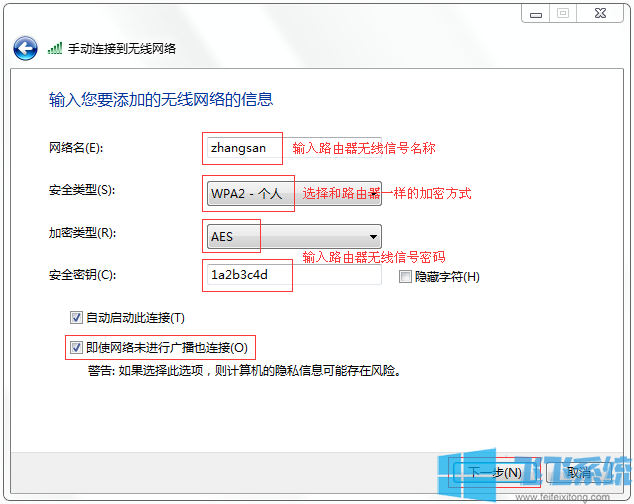Click the Next (N) button
The width and height of the screenshot is (634, 504).
(495, 472)
